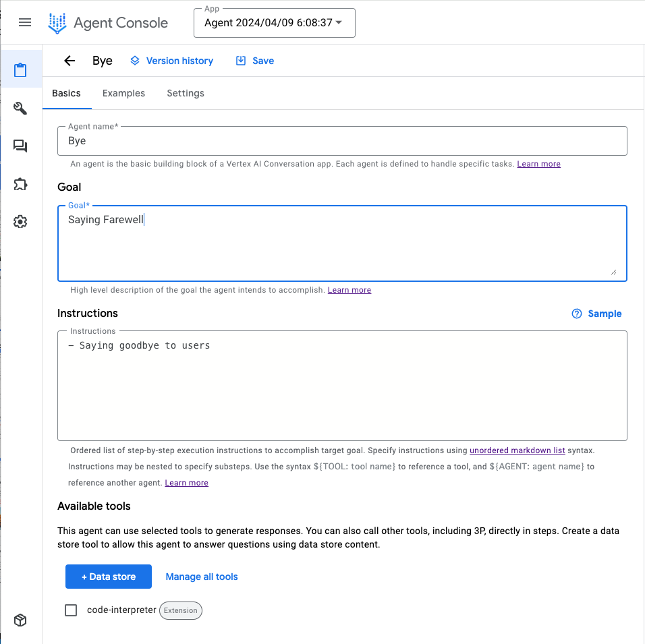Click the Extension chip beside code-interpreter
Viewport: 645px width, 644px height.
pyautogui.click(x=180, y=610)
